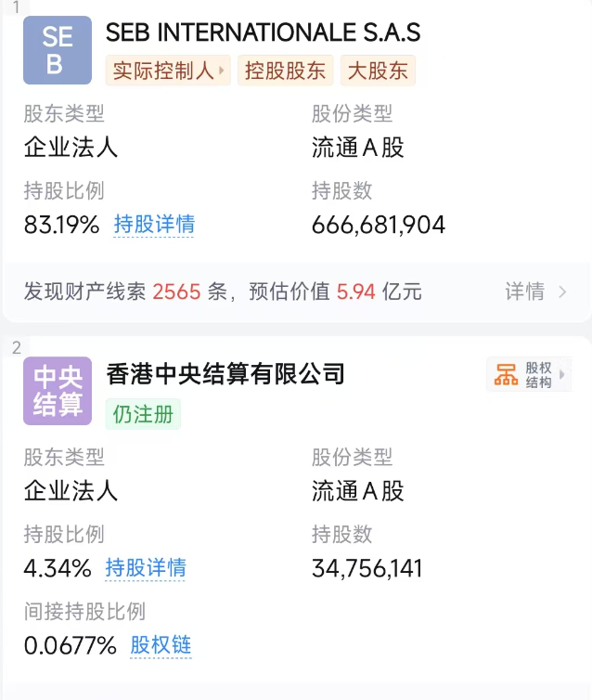Open the SEB INTERNATIONALE S.A.S company title

(263, 32)
